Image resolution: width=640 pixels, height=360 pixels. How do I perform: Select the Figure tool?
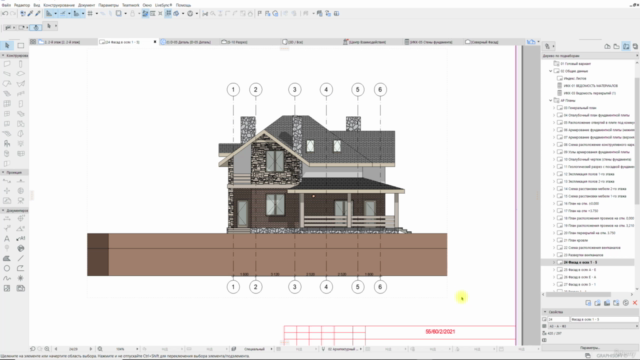click(7, 288)
